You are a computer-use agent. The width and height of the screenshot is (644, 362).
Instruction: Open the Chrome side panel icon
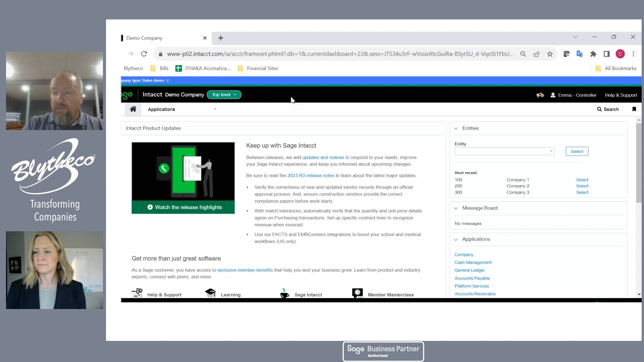pos(607,54)
